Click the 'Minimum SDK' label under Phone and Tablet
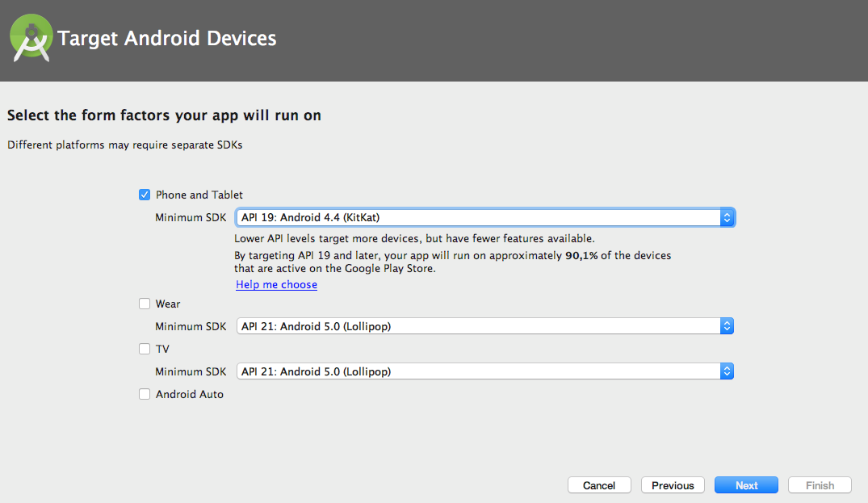 coord(191,218)
